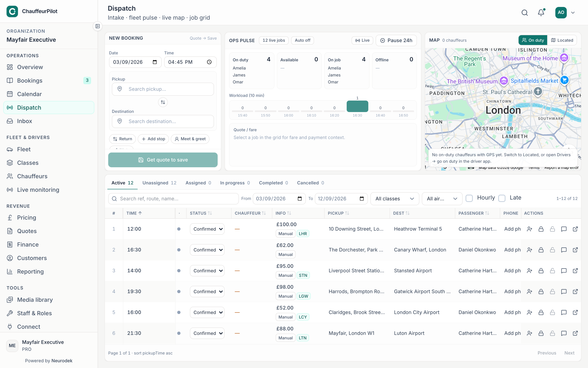This screenshot has height=368, width=588.
Task: Assign chauffeur icon for 21:30 Luton job
Action: (x=529, y=333)
